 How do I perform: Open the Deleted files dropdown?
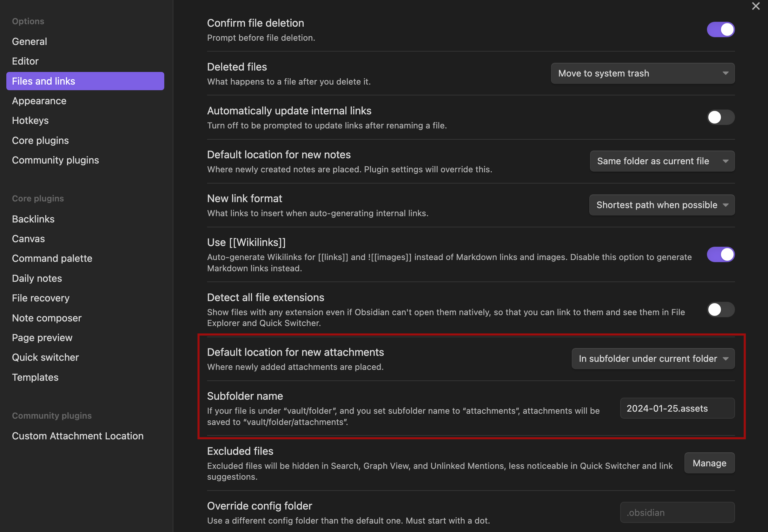pos(642,73)
